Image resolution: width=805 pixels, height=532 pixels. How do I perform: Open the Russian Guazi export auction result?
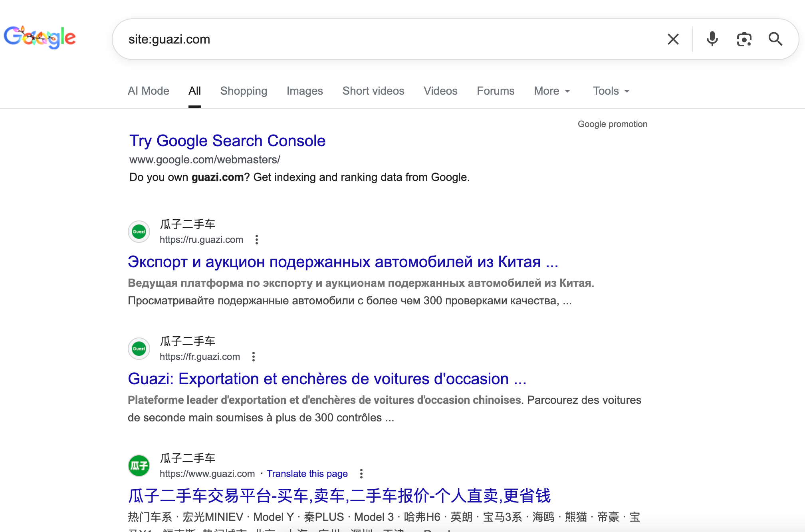click(x=343, y=262)
